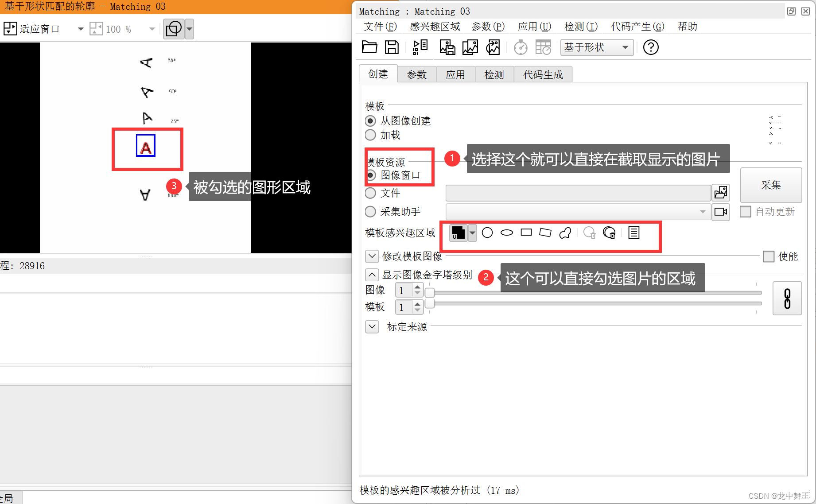Tick the 自动更新 checkbox
Screen dimensions: 816x504
746,212
